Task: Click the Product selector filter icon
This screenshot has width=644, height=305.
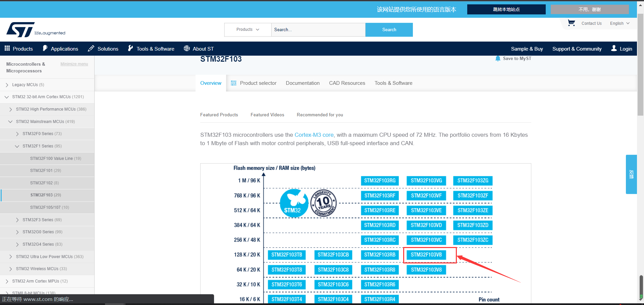Action: click(234, 83)
